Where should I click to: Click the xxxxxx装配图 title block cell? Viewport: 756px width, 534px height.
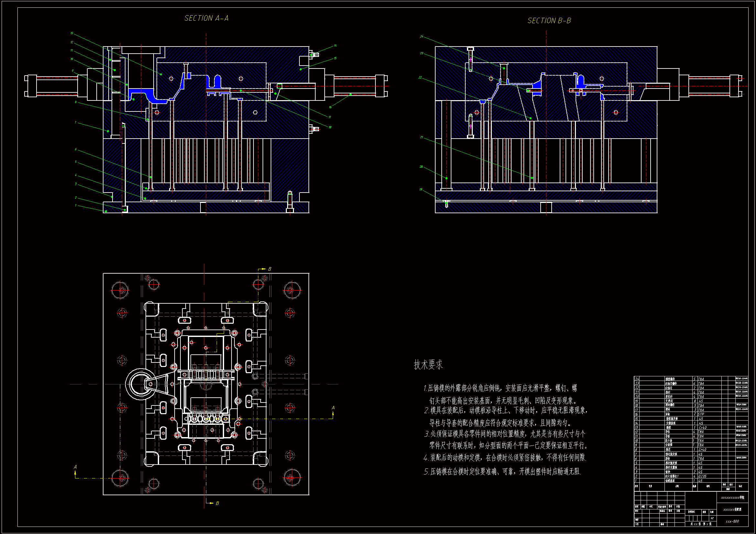tap(732, 509)
